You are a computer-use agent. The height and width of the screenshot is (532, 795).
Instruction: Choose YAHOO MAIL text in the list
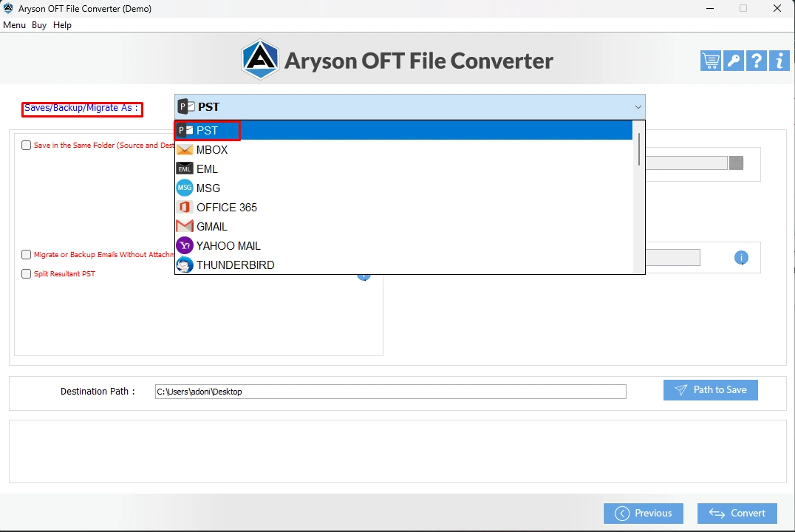tap(228, 246)
